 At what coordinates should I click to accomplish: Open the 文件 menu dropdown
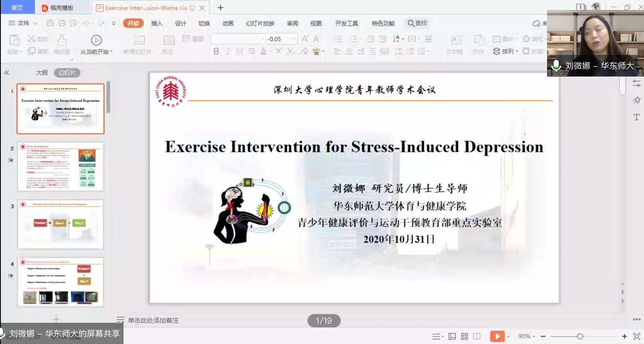pyautogui.click(x=23, y=23)
